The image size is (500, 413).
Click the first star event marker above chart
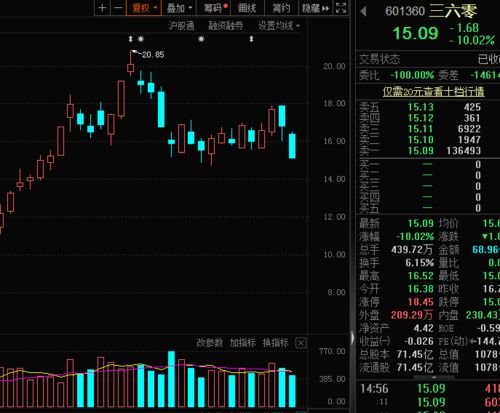(x=141, y=39)
